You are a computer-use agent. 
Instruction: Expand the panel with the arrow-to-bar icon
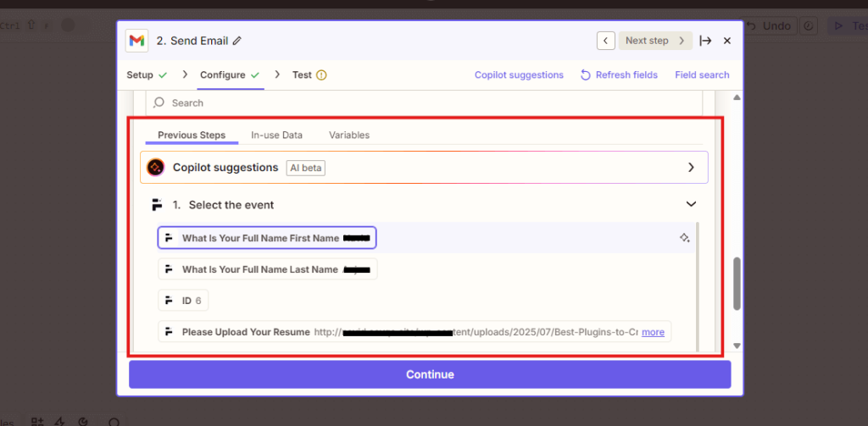[705, 41]
